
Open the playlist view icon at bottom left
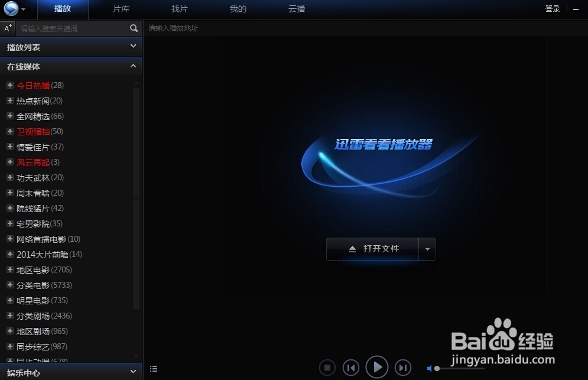click(x=154, y=368)
